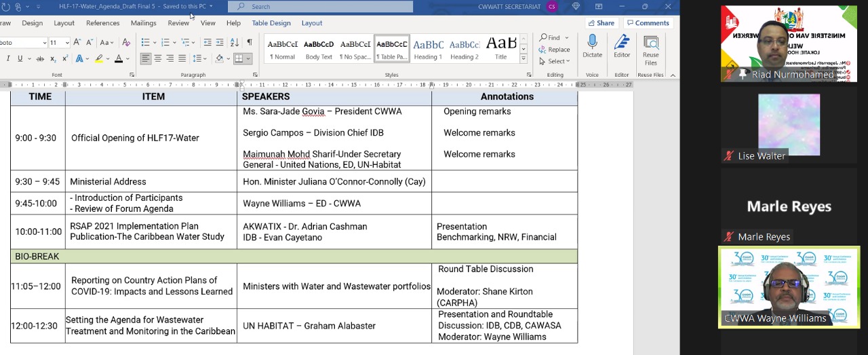Switch to the Table Design tab
Viewport: 868px width, 355px height.
[x=271, y=23]
